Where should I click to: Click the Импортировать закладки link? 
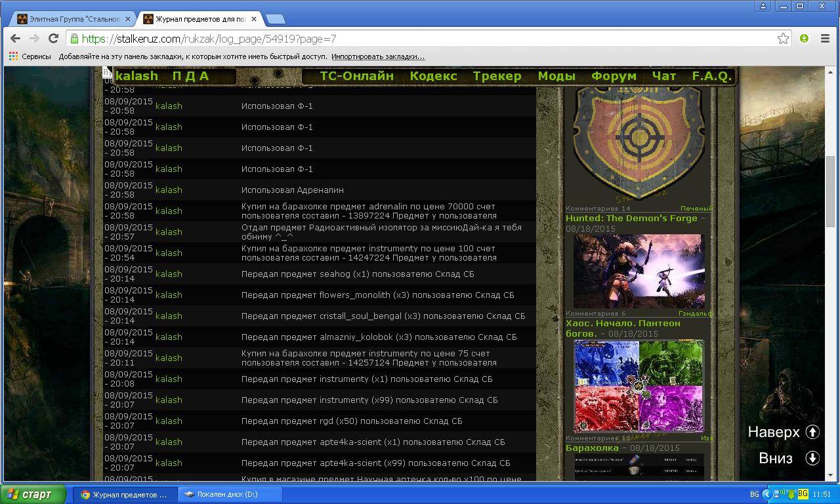[x=377, y=56]
